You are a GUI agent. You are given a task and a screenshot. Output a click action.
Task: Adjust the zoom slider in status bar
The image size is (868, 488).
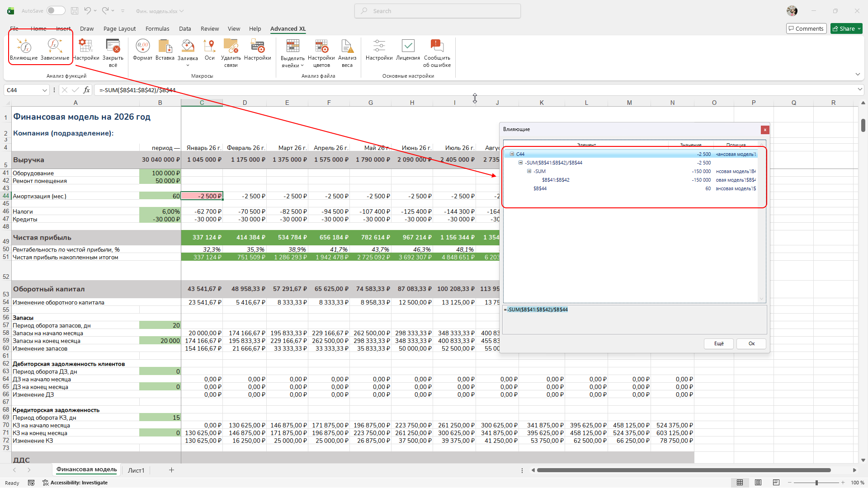[816, 483]
